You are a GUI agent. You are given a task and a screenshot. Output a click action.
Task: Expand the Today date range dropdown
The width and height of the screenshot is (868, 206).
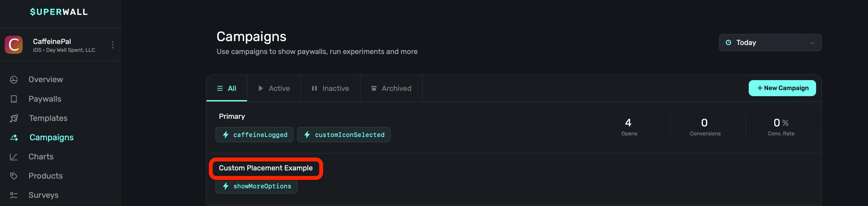[770, 43]
